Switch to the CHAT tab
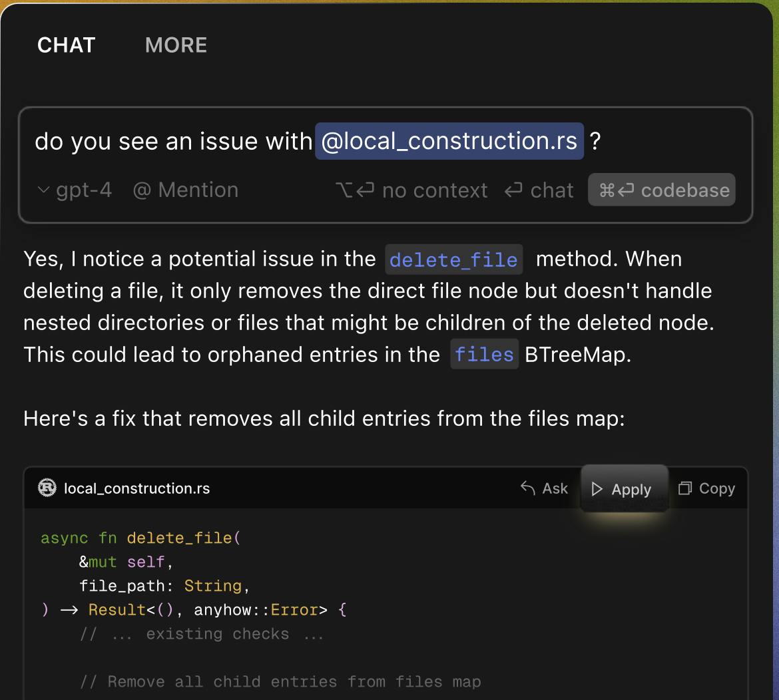This screenshot has width=779, height=700. tap(67, 45)
